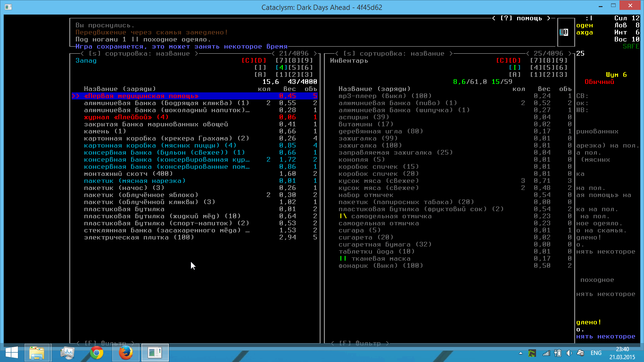The image size is (644, 362).
Task: Select location [4] in the Запад pane
Action: click(x=281, y=68)
